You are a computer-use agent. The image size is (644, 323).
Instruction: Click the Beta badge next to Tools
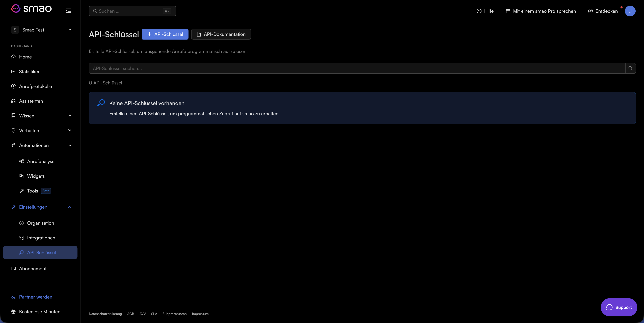click(46, 191)
